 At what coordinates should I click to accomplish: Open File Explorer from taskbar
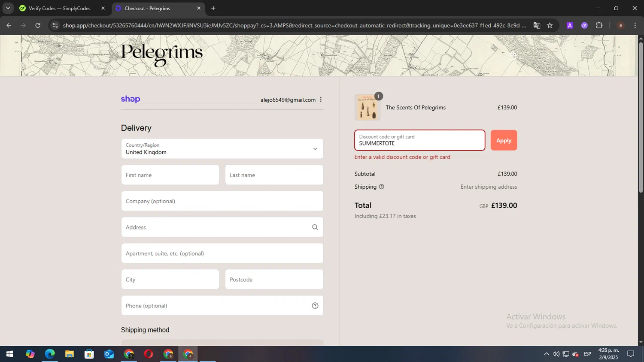coord(70,354)
